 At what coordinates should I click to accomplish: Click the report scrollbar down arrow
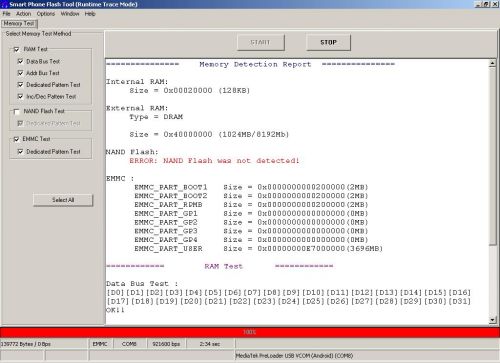point(492,320)
